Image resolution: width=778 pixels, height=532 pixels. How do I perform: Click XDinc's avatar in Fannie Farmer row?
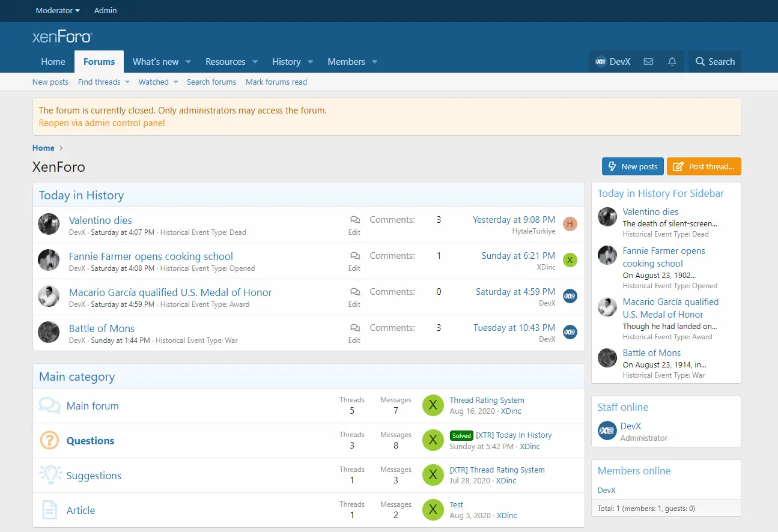[570, 261]
